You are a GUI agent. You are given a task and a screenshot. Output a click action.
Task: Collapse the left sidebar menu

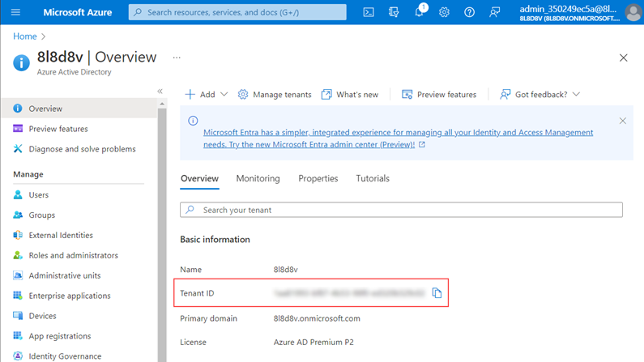[160, 92]
